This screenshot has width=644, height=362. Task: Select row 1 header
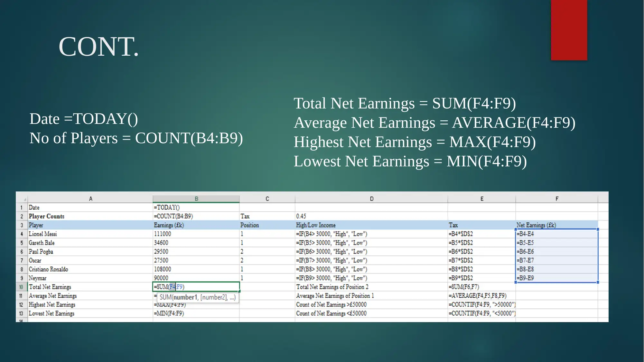(x=22, y=208)
